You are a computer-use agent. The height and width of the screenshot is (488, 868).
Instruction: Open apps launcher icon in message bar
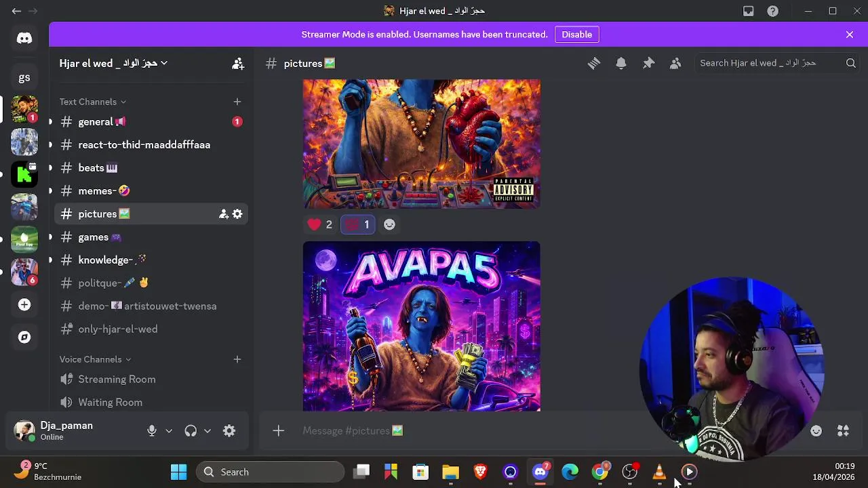coord(843,431)
